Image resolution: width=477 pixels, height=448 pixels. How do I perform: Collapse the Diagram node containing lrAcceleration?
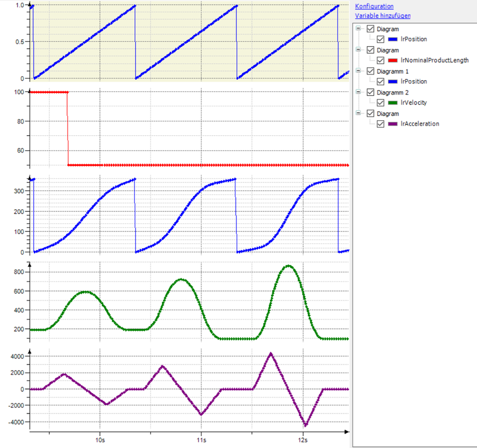click(360, 114)
